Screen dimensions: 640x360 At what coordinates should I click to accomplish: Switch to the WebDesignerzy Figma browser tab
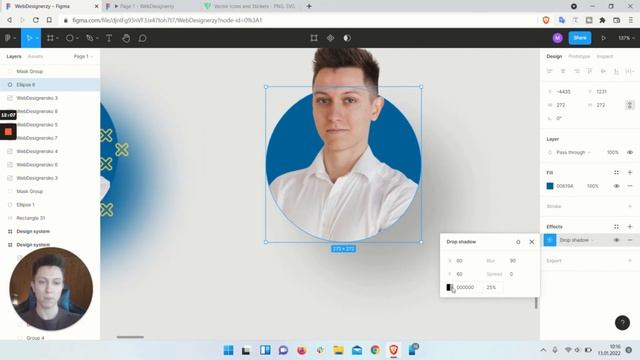click(x=51, y=6)
